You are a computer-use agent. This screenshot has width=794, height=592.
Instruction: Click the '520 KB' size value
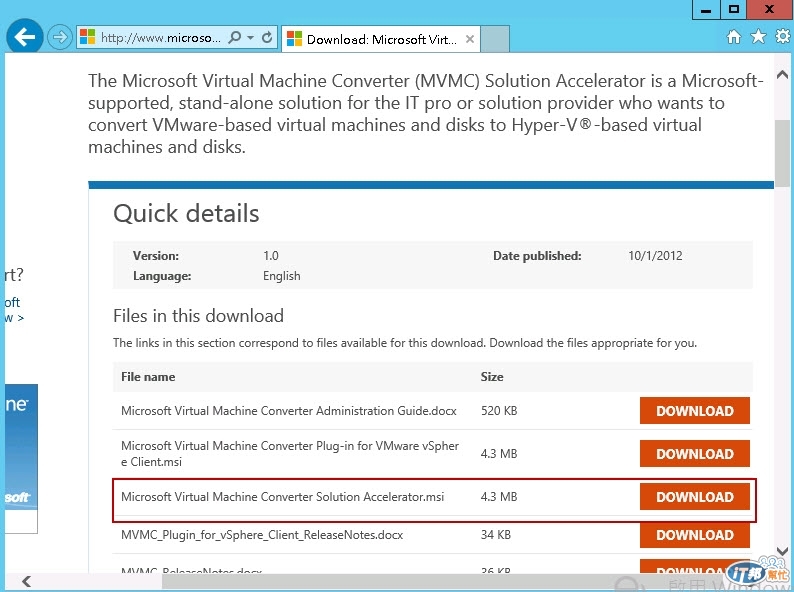point(499,411)
